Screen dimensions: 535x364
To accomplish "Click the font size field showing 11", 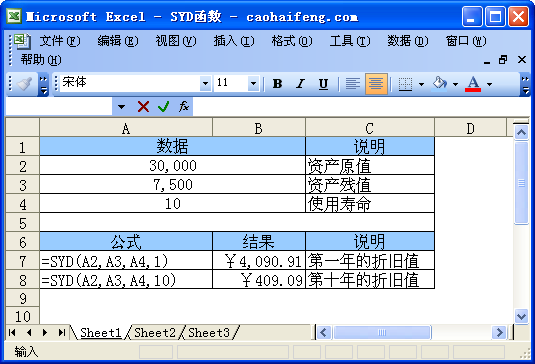I will [x=231, y=83].
